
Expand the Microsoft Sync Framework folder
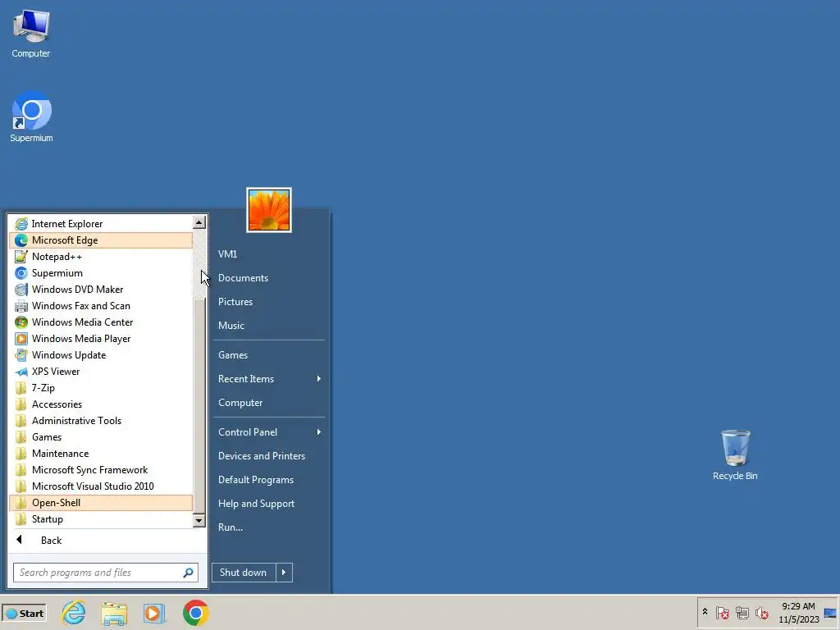tap(101, 470)
